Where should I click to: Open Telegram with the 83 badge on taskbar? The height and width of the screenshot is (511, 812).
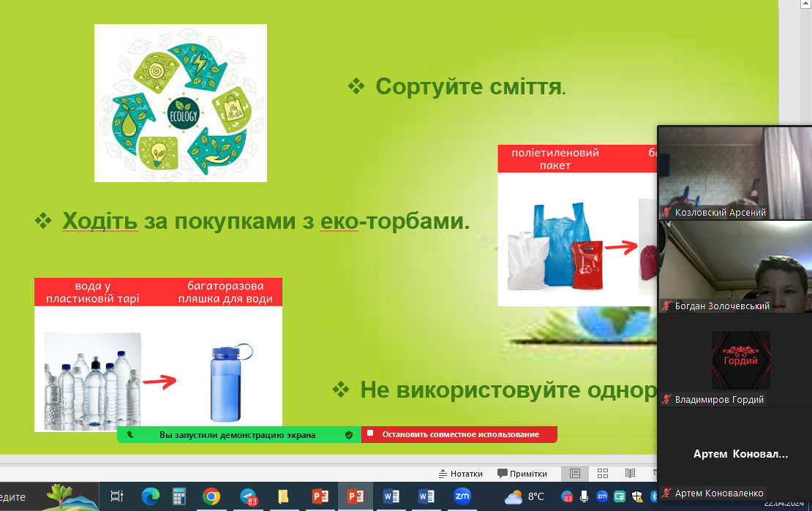(x=249, y=497)
